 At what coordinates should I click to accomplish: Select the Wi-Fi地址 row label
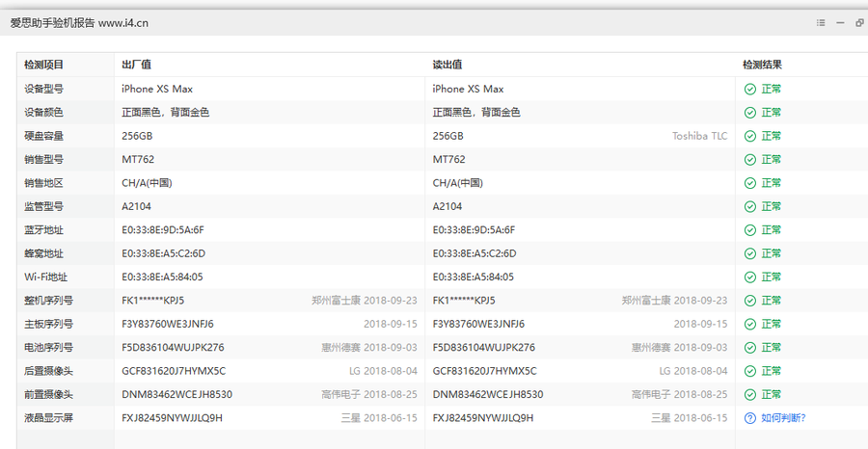pyautogui.click(x=46, y=277)
